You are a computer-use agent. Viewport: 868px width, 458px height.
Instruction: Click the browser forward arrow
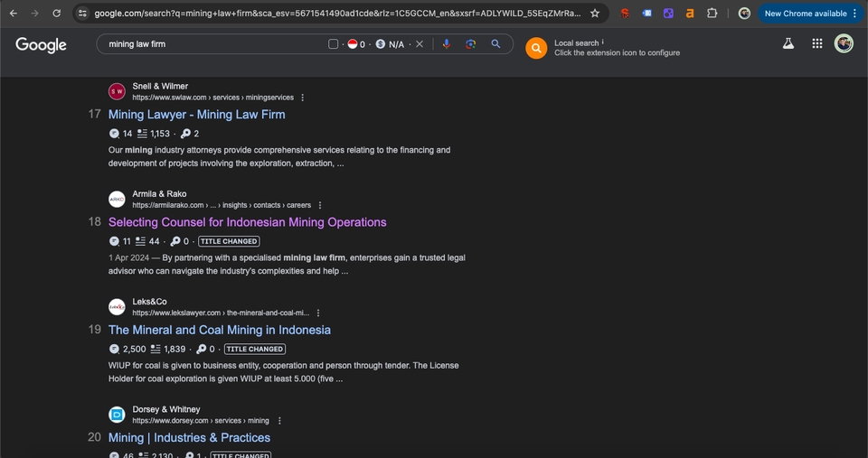(x=35, y=14)
